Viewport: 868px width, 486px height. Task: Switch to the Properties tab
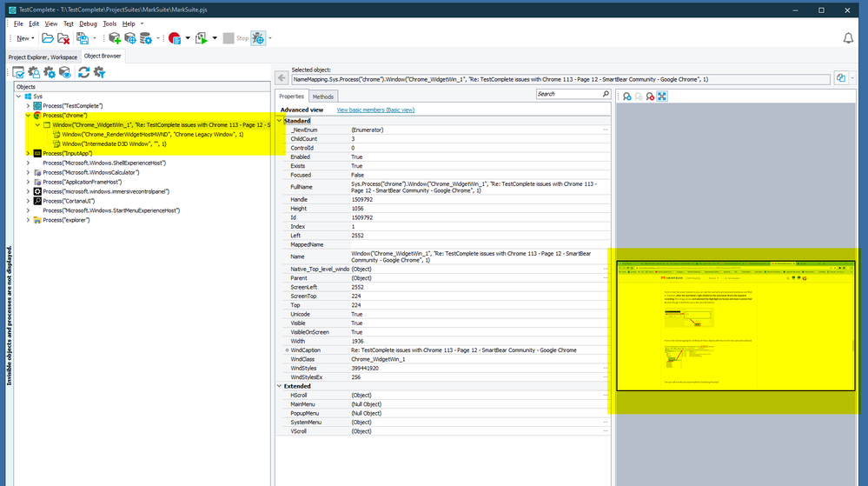291,97
